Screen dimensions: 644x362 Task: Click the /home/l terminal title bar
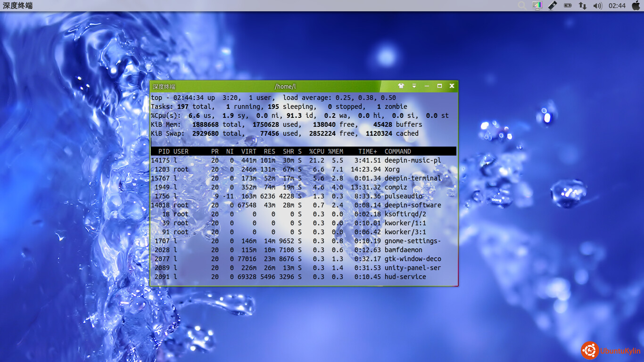(285, 86)
